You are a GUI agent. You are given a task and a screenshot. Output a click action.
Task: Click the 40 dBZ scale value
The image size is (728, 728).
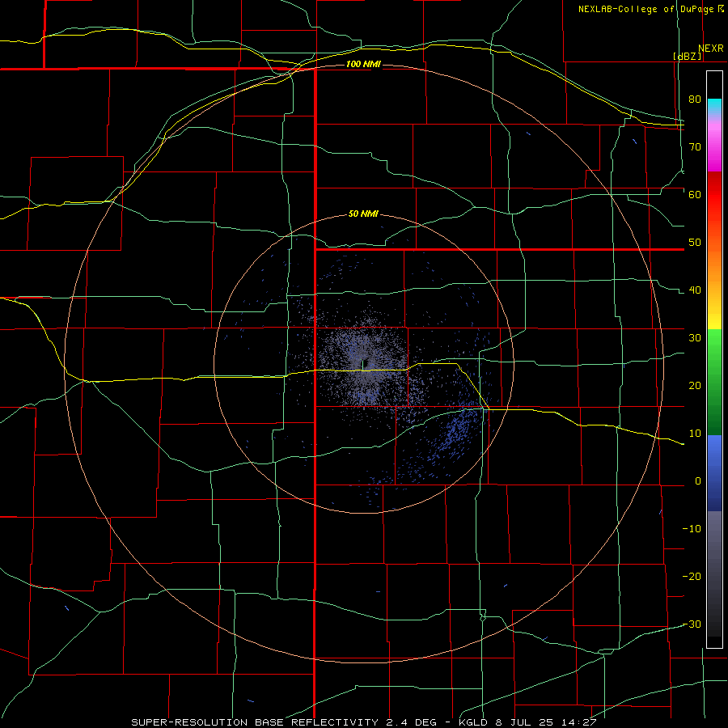tap(695, 290)
